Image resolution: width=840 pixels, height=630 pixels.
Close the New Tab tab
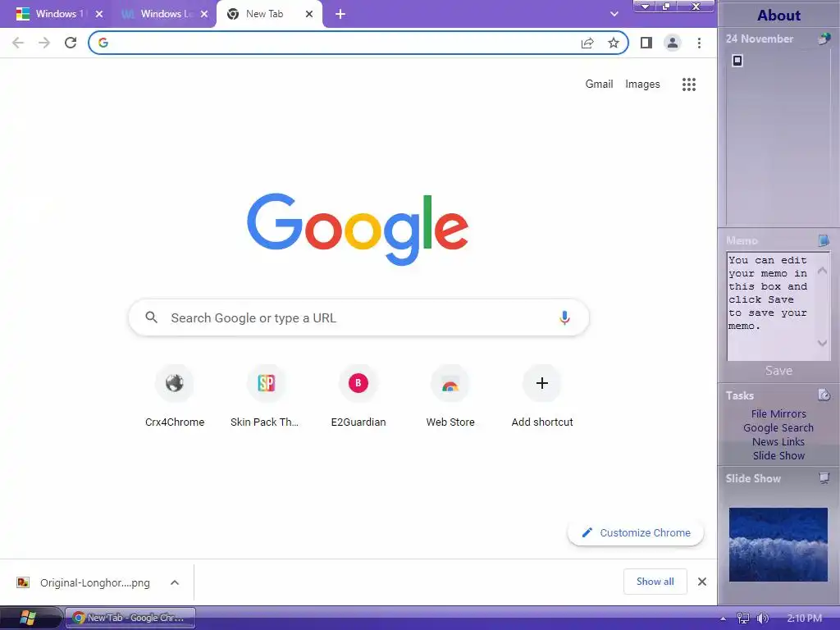[x=309, y=15]
